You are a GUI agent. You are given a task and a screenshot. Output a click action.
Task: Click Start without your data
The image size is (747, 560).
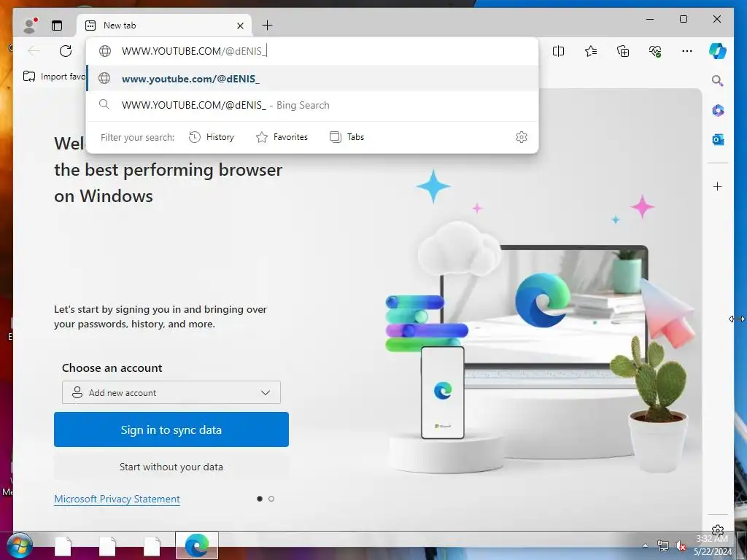(x=171, y=467)
